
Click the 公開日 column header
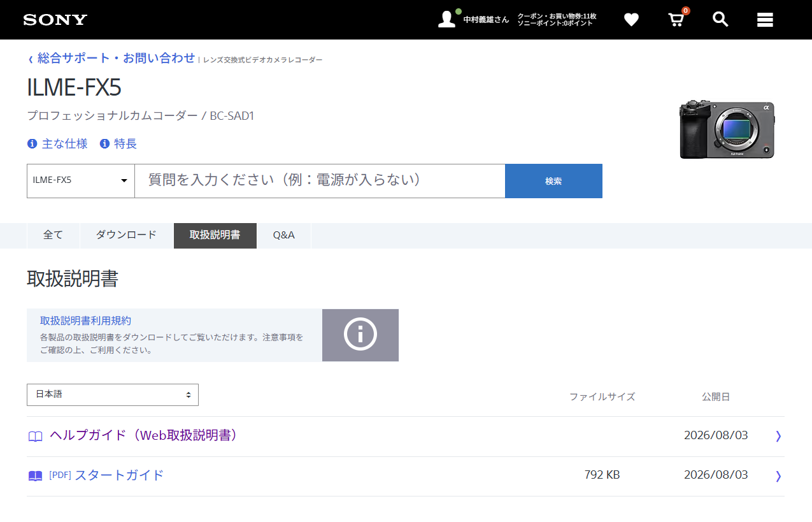click(716, 396)
